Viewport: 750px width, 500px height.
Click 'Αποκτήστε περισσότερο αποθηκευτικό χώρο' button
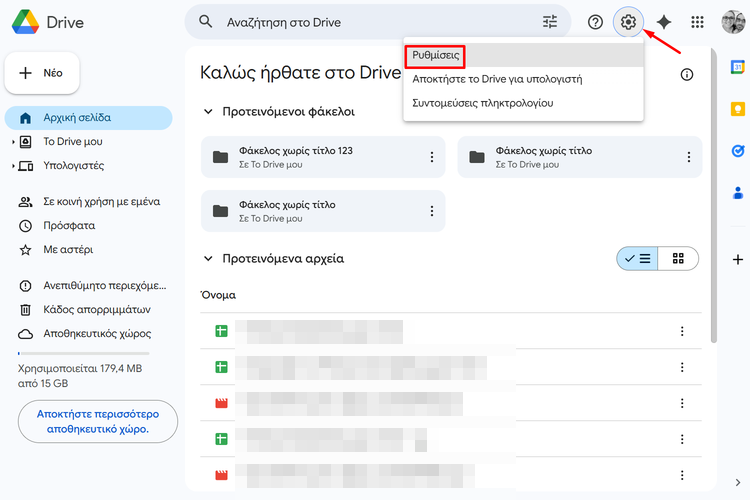(98, 422)
